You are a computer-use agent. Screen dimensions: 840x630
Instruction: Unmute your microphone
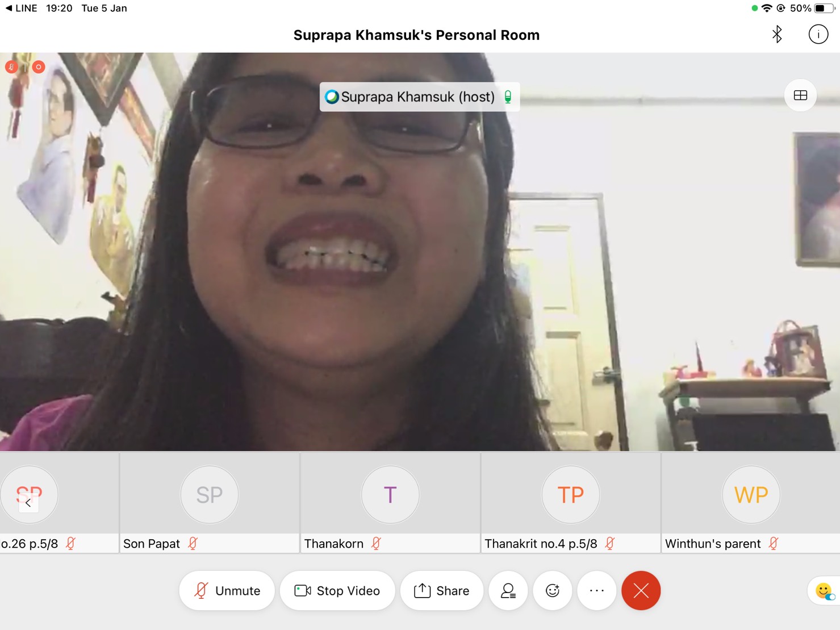click(x=227, y=591)
